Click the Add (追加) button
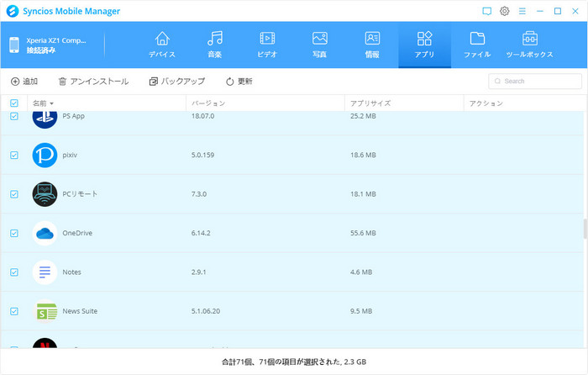Screen dimensions: 588x375 click(24, 82)
